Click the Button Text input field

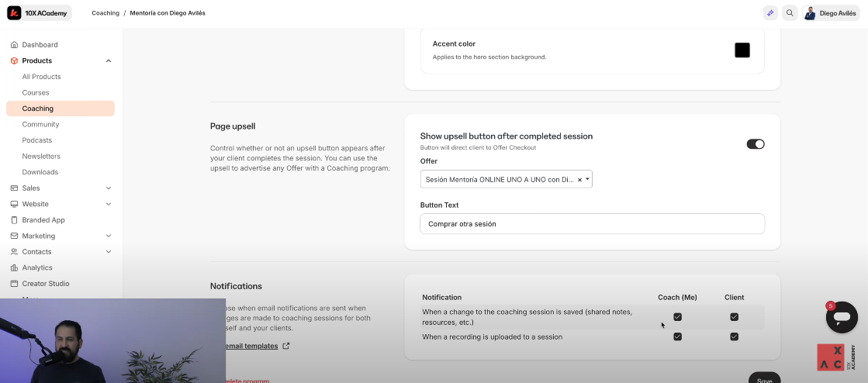click(x=592, y=224)
